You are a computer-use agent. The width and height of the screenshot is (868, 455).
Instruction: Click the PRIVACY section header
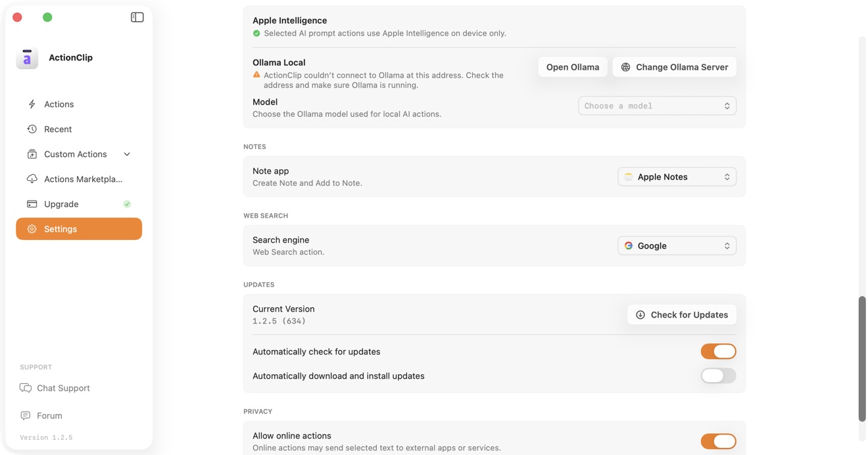pos(258,412)
